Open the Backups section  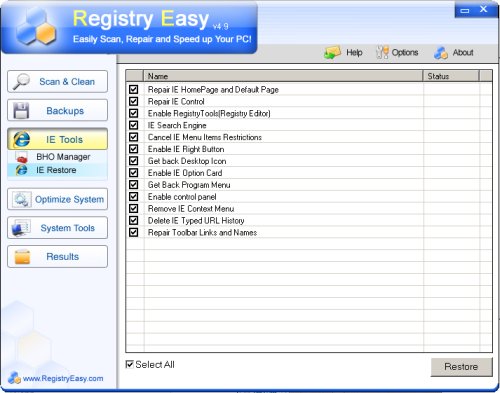(57, 110)
